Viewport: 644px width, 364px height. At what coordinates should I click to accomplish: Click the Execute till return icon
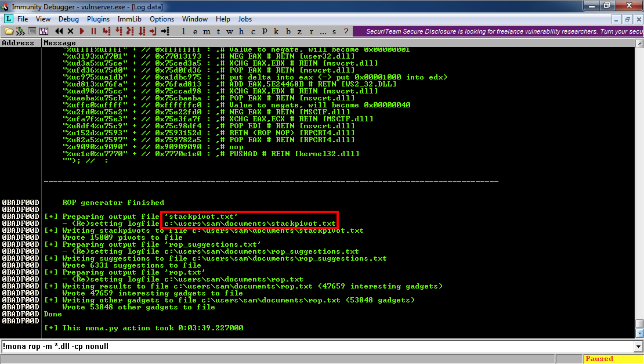coord(153,31)
